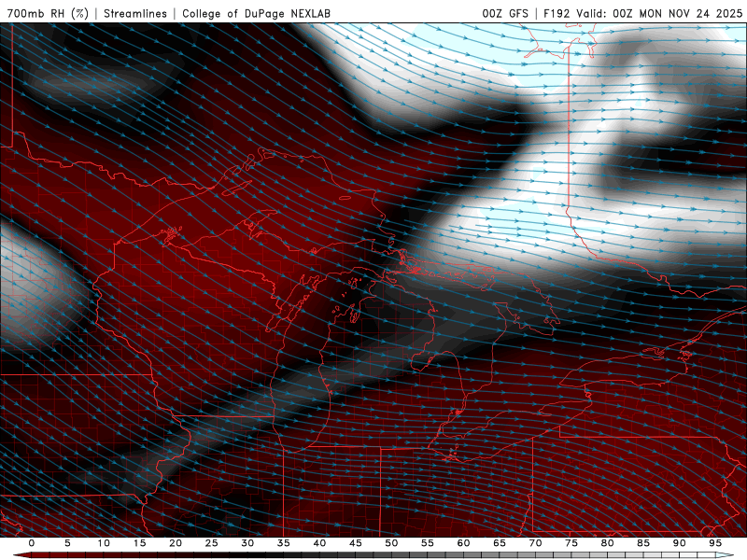747x560 pixels.
Task: Click the '60' colorbar scale label
Action: (463, 543)
